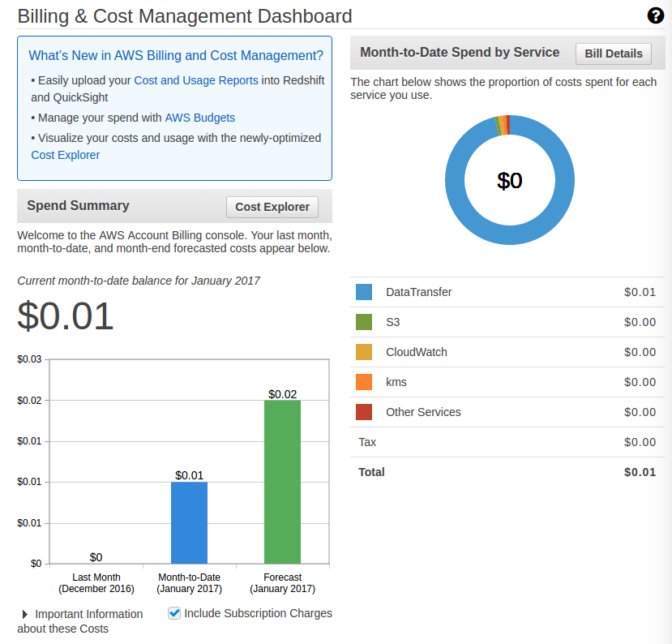Click Last Month (December 2016) axis label
672x644 pixels.
point(96,583)
